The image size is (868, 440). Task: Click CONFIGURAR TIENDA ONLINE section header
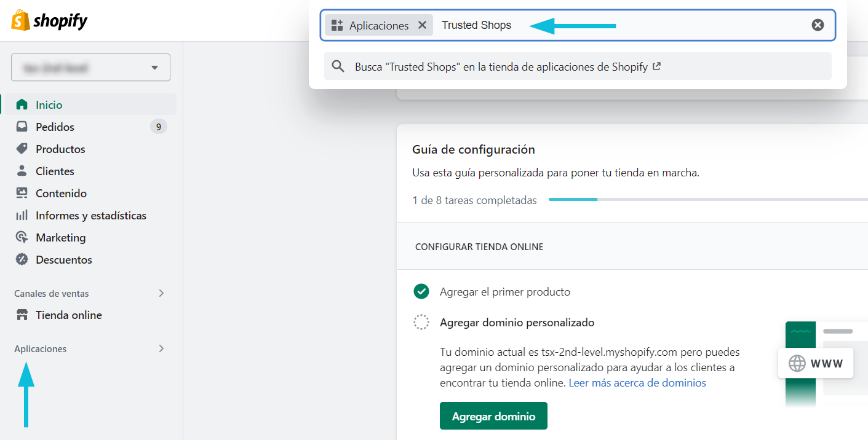(479, 247)
